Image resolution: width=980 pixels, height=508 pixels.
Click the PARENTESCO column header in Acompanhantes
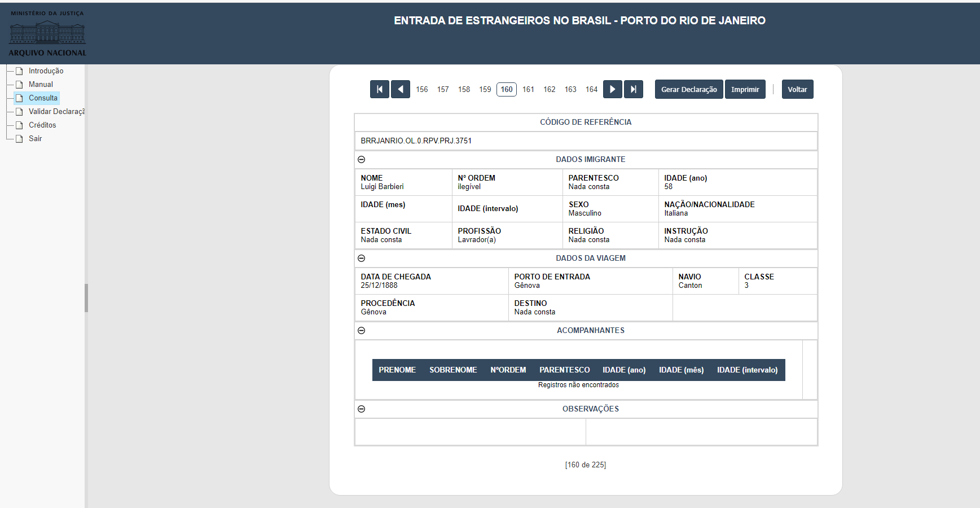point(565,370)
